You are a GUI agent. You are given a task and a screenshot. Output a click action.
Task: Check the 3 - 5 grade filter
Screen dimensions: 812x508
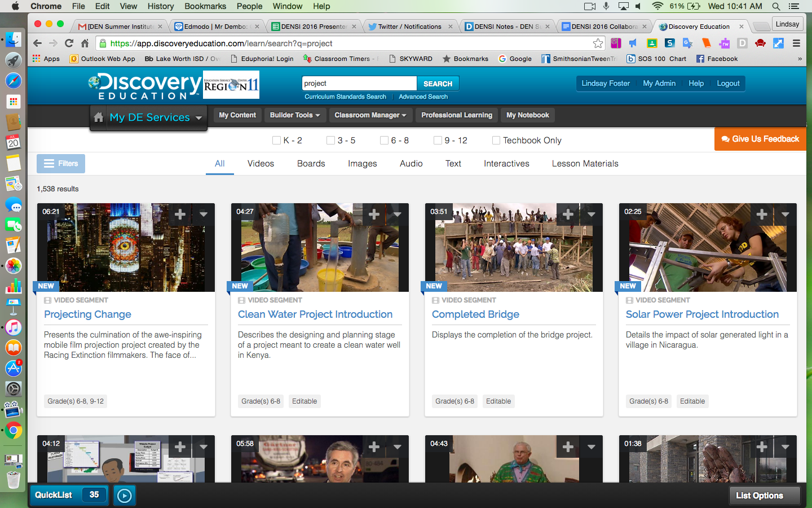330,141
